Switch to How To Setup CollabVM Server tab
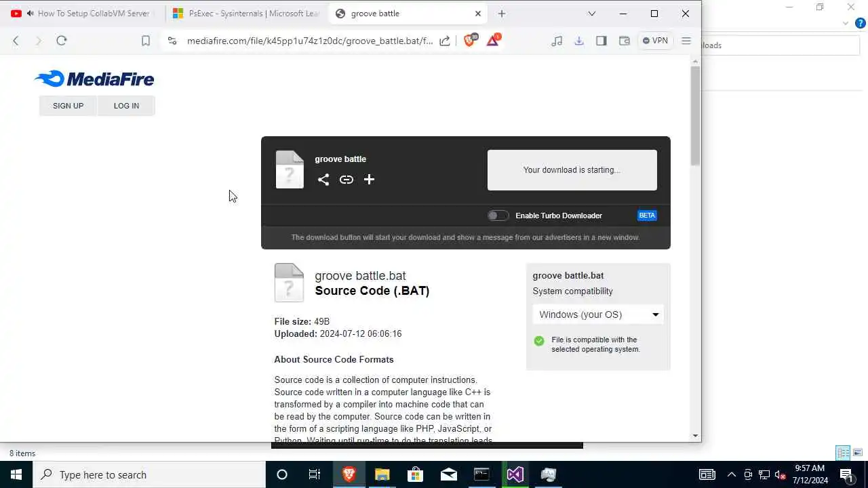The height and width of the screenshot is (488, 868). point(83,14)
